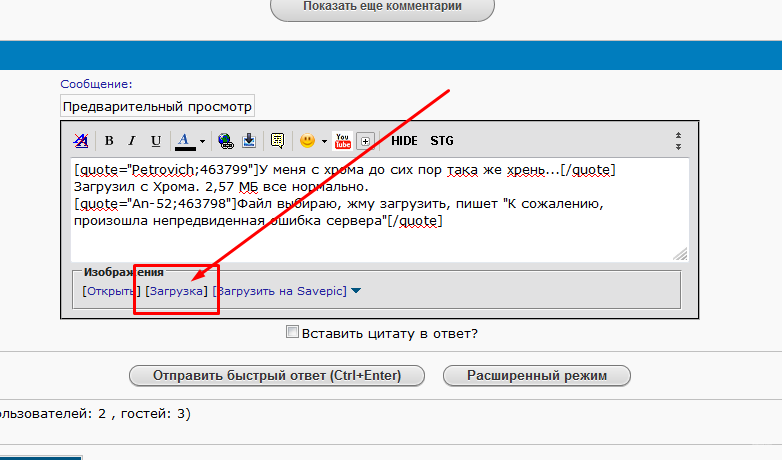The image size is (782, 460).
Task: Open the Предварительный просмотр preview tab
Action: 157,106
